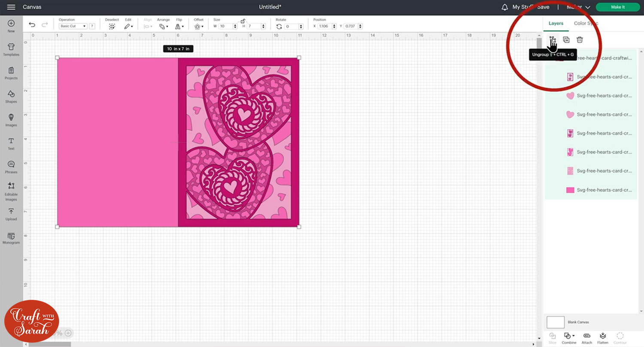Screen dimensions: 644x347
Task: Switch to the Color Sync tab
Action: coord(586,23)
